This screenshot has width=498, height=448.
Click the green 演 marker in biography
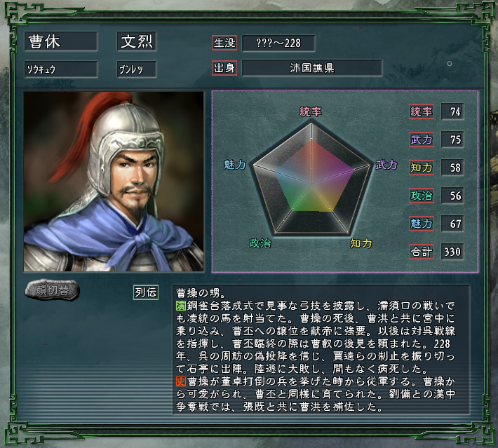click(x=181, y=306)
